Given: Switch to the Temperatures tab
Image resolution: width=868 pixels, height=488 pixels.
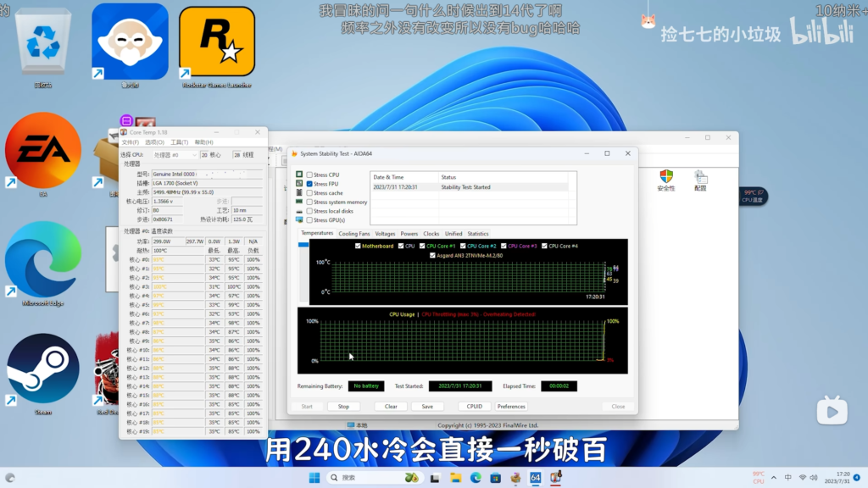Looking at the screenshot, I should tap(317, 234).
